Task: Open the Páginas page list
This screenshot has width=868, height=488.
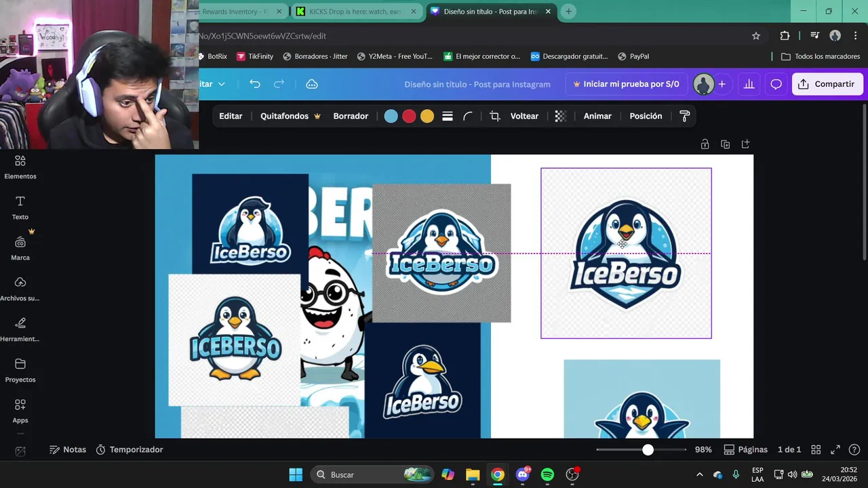Action: point(745,449)
